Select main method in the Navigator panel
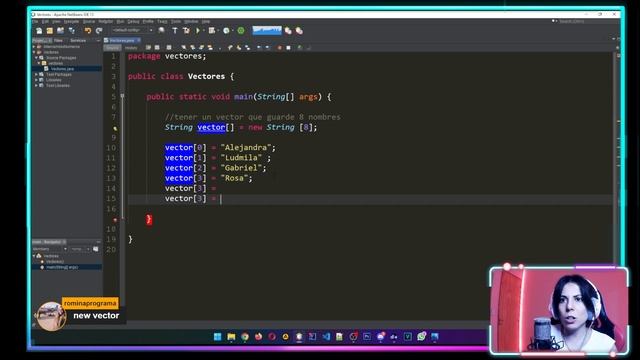 coord(62,267)
